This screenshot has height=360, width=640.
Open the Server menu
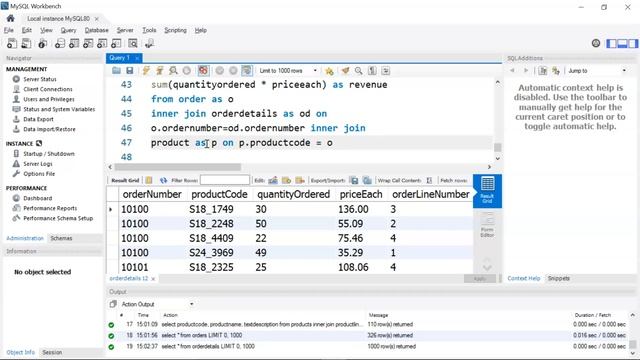click(x=125, y=30)
